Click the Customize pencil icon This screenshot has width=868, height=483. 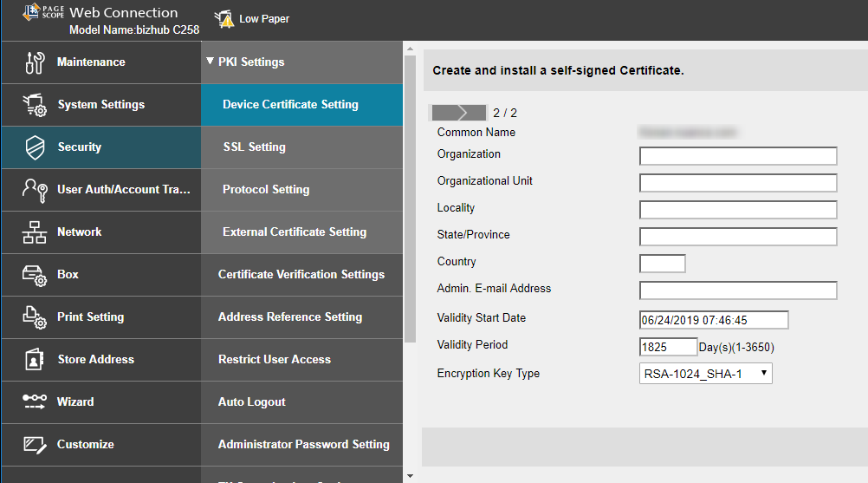[x=35, y=445]
